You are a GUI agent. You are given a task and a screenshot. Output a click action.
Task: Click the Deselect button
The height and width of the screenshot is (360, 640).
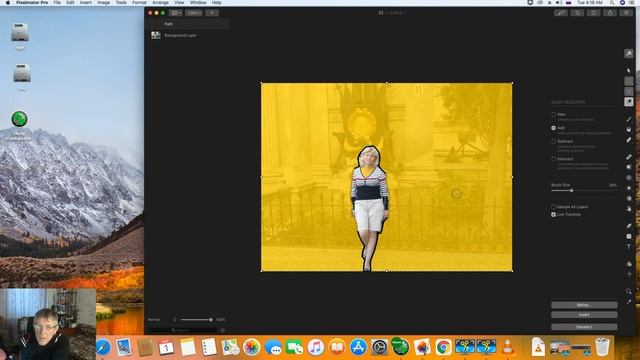584,327
